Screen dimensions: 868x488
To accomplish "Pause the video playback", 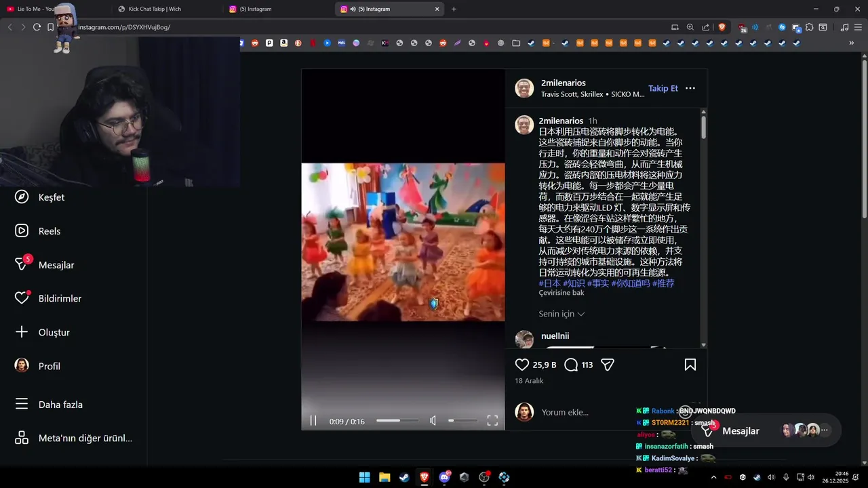I will [x=313, y=421].
